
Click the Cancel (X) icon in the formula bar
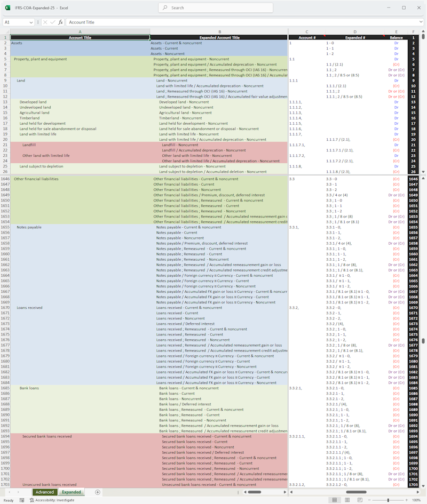(45, 22)
